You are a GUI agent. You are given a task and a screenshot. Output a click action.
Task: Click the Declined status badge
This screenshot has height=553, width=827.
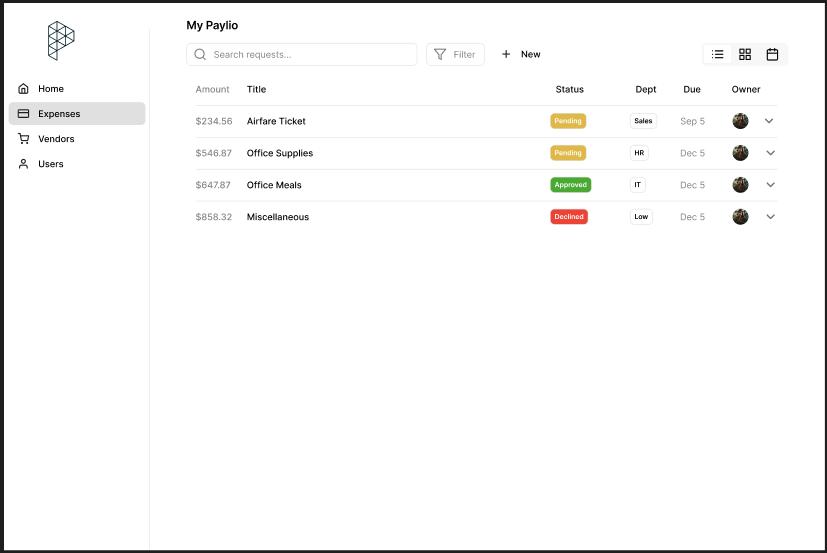tap(569, 217)
